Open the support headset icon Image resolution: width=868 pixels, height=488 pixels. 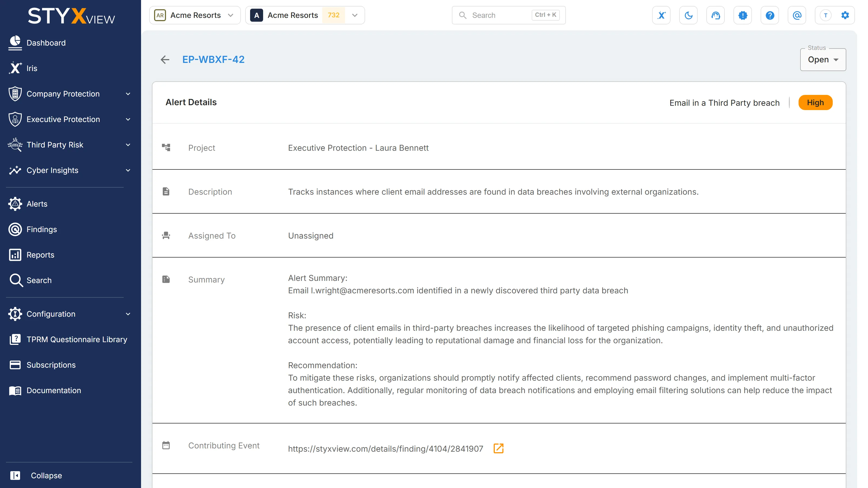(x=715, y=15)
